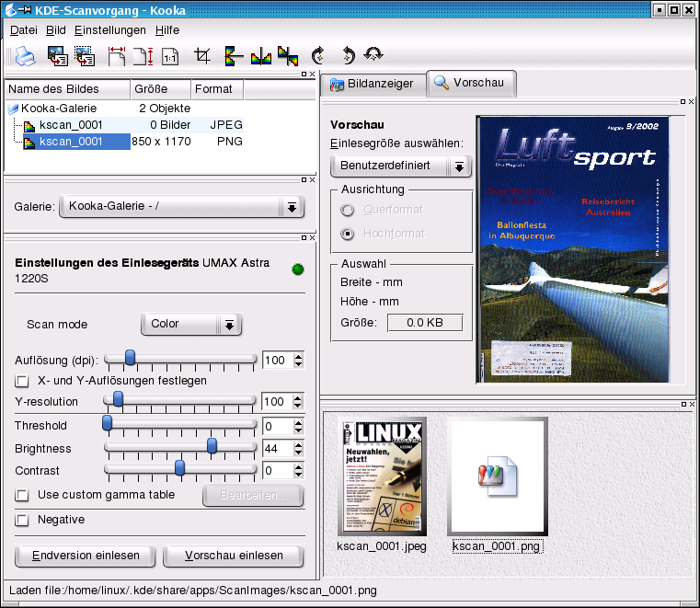Click the fit-to-width scaling icon
Image resolution: width=700 pixels, height=608 pixels.
click(117, 57)
